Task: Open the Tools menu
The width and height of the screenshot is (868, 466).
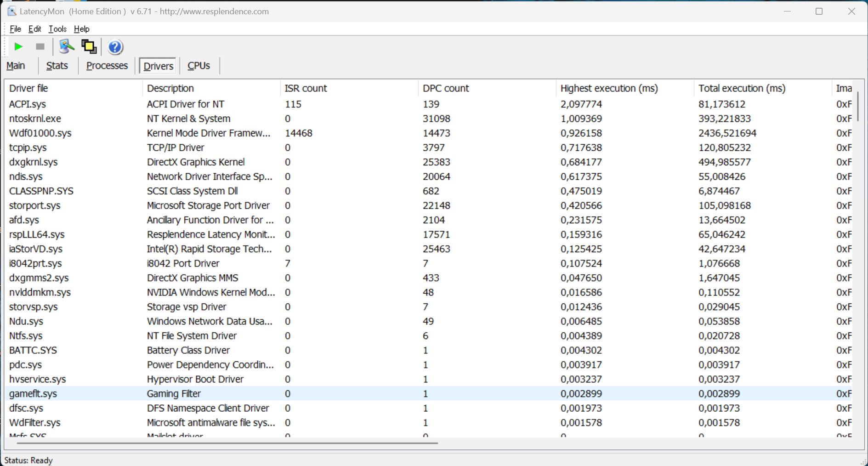Action: (57, 29)
